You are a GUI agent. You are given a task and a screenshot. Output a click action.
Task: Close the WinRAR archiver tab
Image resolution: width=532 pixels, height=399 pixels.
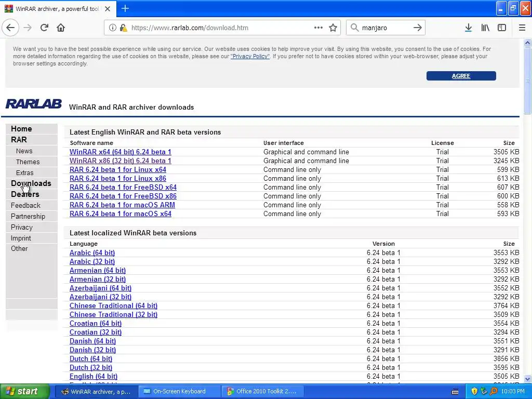pyautogui.click(x=108, y=9)
